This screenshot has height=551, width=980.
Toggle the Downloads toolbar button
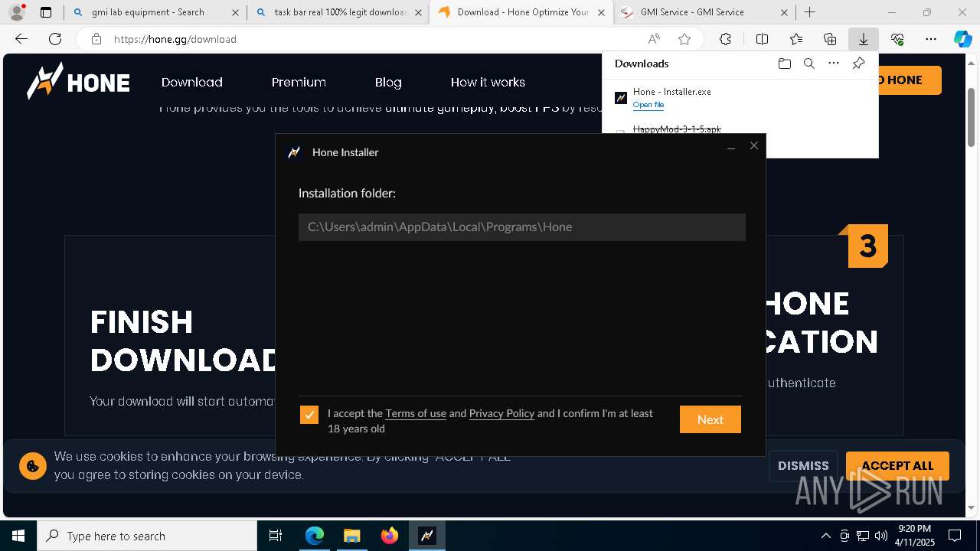864,39
